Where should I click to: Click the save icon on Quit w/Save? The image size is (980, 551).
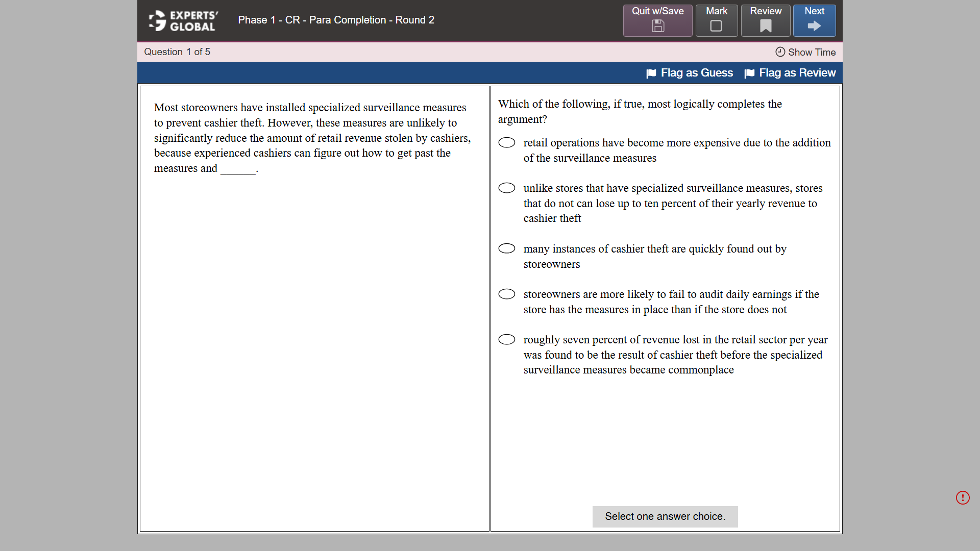pyautogui.click(x=657, y=27)
